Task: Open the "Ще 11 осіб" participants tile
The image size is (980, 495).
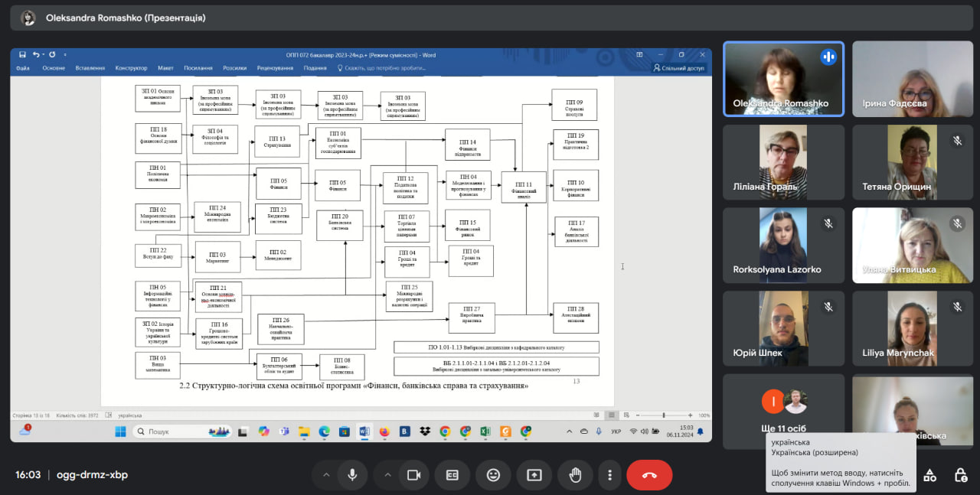Action: (x=783, y=411)
